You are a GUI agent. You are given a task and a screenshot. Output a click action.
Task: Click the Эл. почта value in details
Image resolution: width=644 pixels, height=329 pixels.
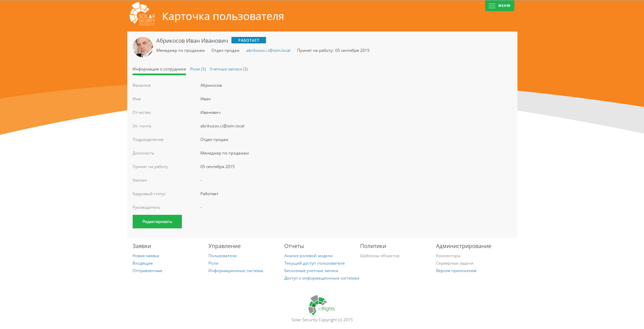222,126
